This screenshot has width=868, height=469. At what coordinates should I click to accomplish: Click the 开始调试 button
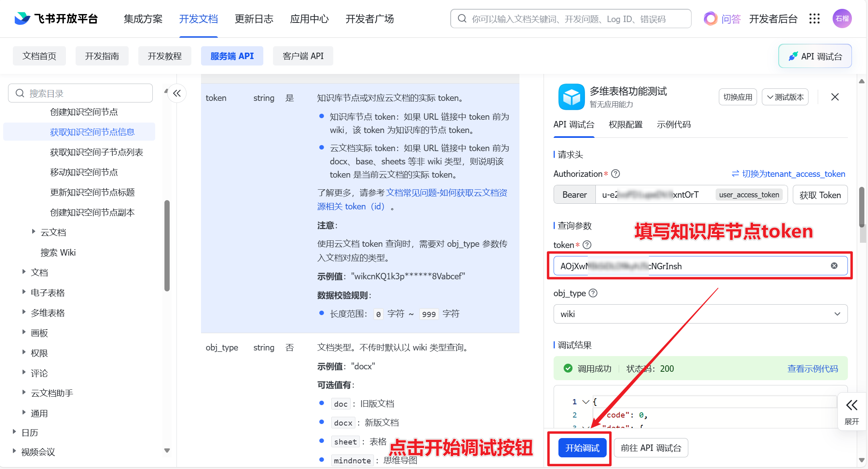(582, 448)
